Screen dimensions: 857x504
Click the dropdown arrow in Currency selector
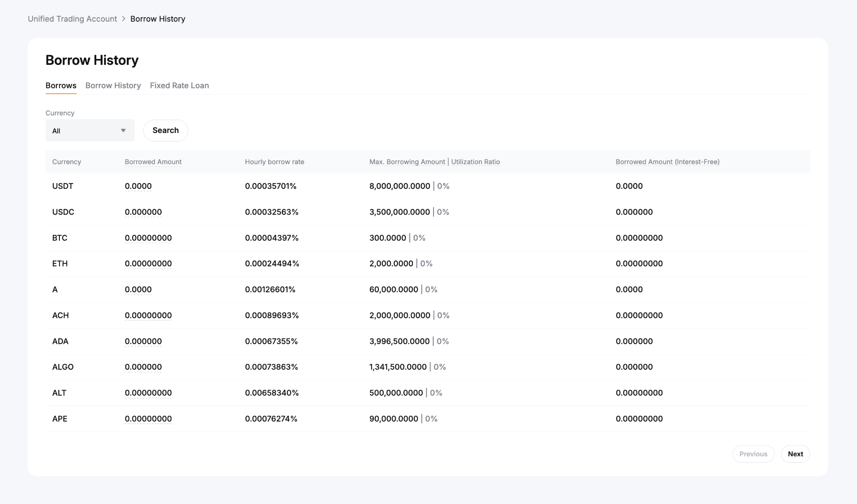(x=123, y=130)
